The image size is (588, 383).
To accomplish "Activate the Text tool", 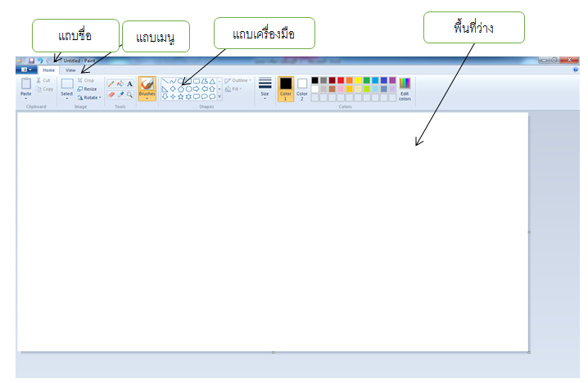I will coord(130,83).
